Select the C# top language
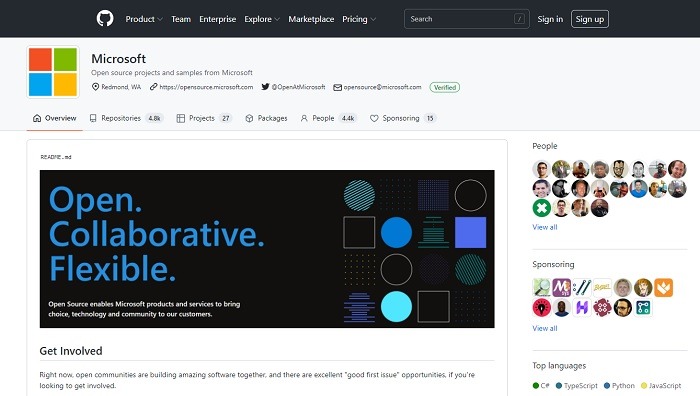Viewport: 700px width, 396px height. click(x=541, y=386)
